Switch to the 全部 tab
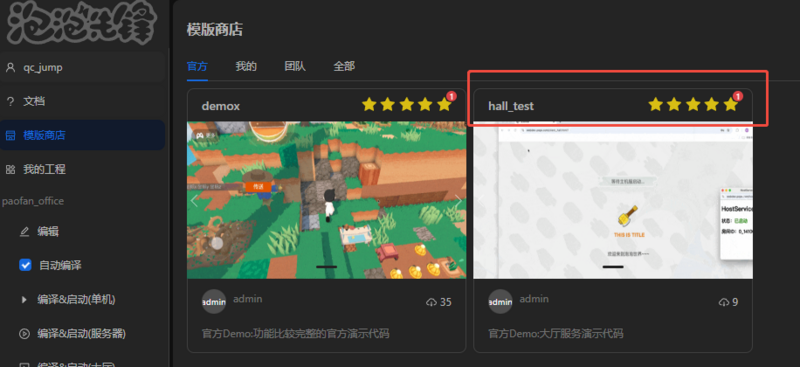Viewport: 800px width, 367px height. pos(344,66)
